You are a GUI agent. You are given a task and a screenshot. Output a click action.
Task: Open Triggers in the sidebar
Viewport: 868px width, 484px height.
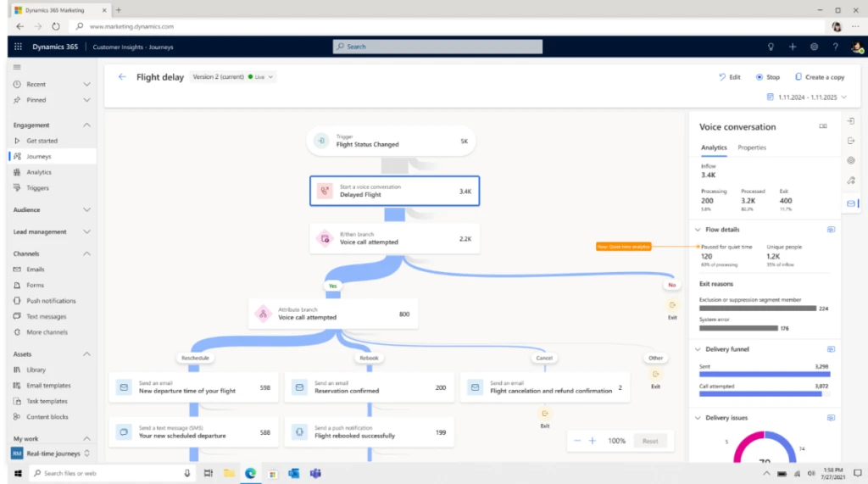coord(37,188)
